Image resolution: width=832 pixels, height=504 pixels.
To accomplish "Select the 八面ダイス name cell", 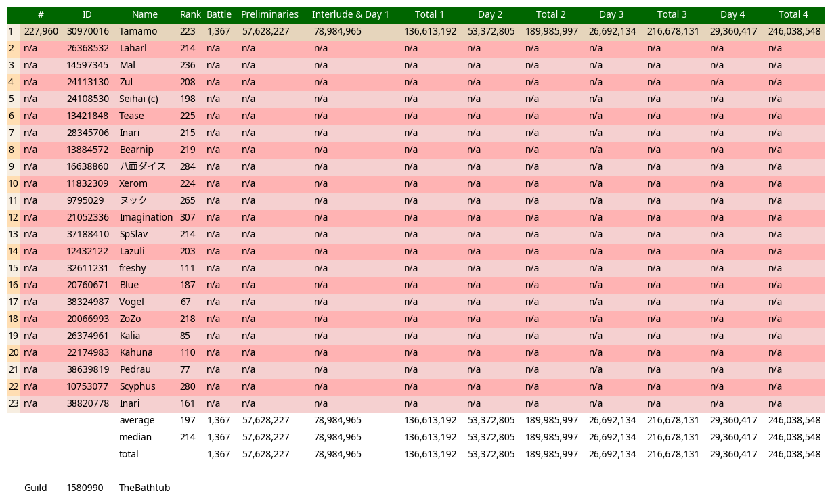I will tap(142, 166).
